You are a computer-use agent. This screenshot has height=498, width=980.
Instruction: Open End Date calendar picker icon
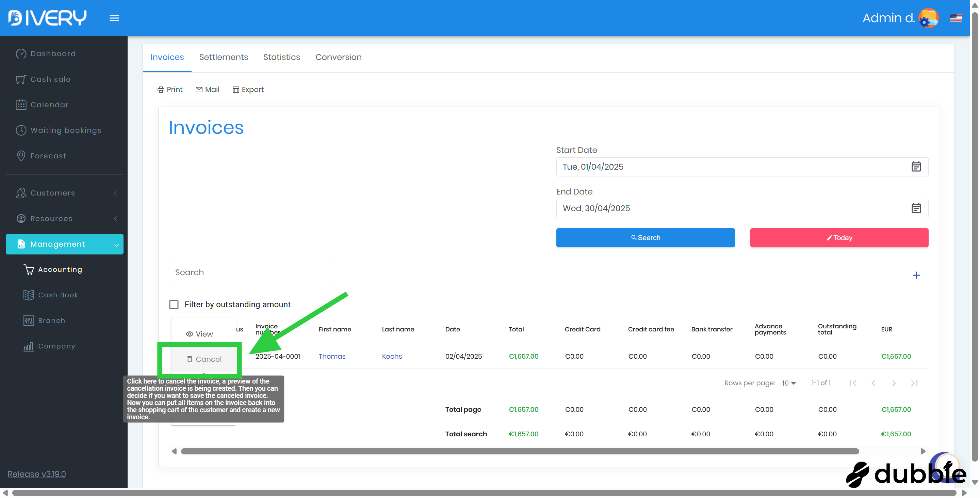tap(916, 208)
